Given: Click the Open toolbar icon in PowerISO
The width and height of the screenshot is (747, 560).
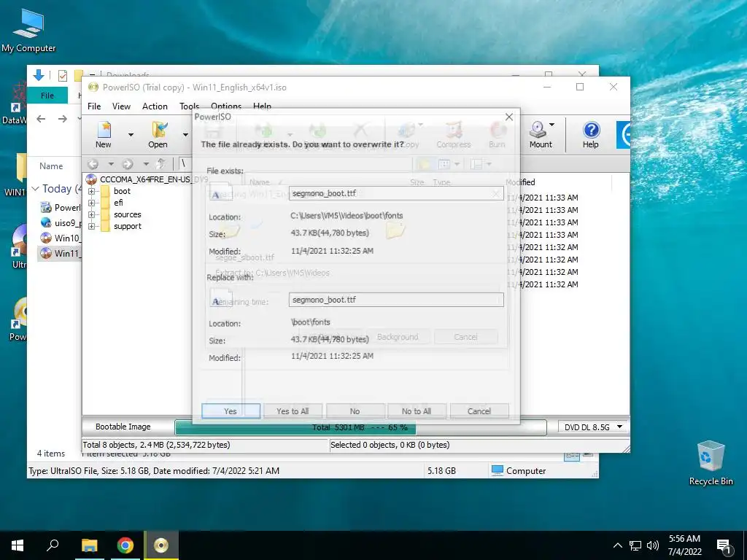Looking at the screenshot, I should [x=158, y=135].
